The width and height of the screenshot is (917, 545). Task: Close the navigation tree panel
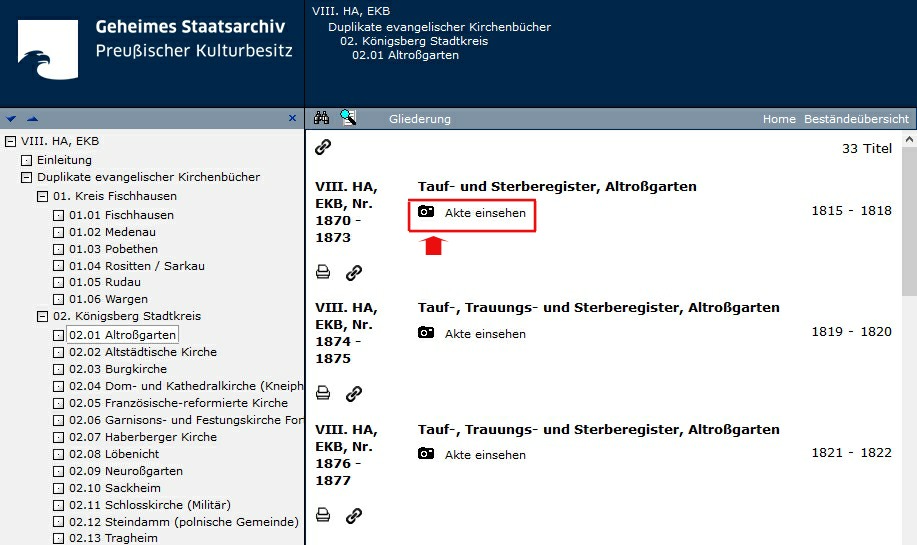click(292, 118)
